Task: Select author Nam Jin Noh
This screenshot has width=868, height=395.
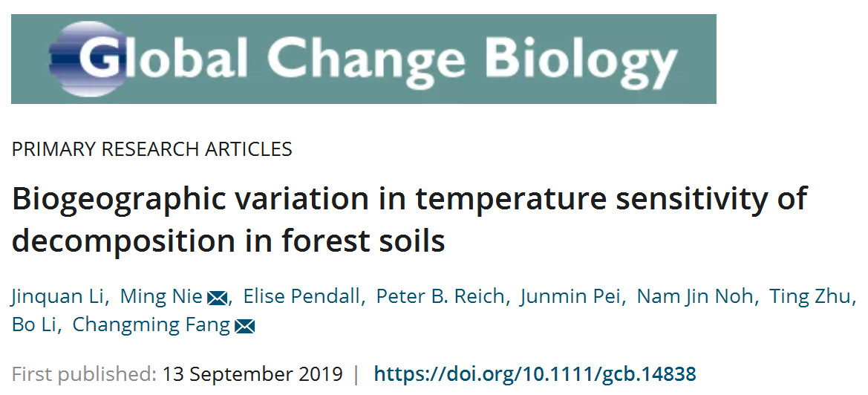Action: click(697, 298)
